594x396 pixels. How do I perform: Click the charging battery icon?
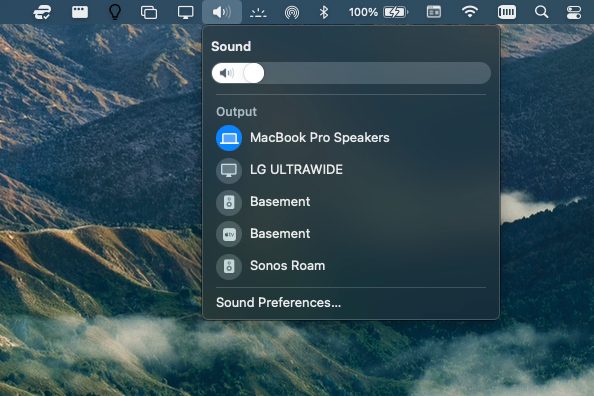tap(395, 12)
